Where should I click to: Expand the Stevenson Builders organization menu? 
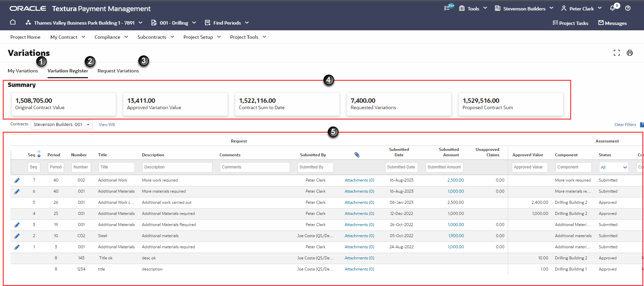pyautogui.click(x=524, y=8)
